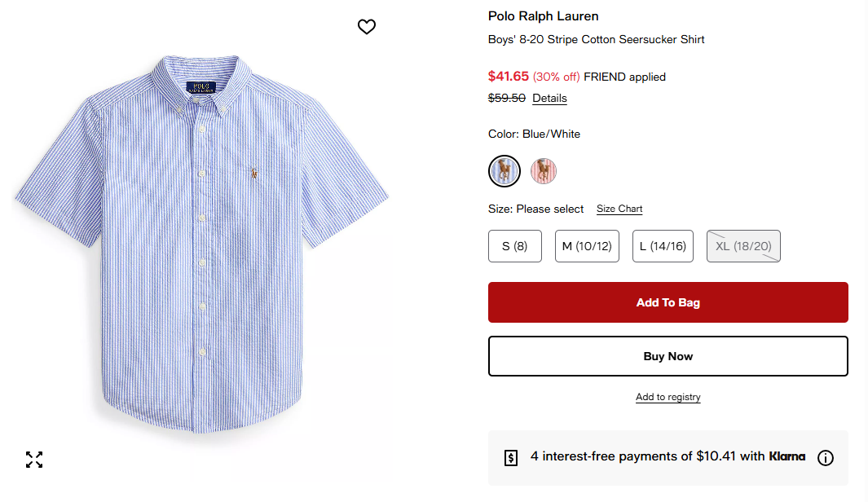Select size S (8)
This screenshot has width=868, height=502.
pyautogui.click(x=514, y=246)
